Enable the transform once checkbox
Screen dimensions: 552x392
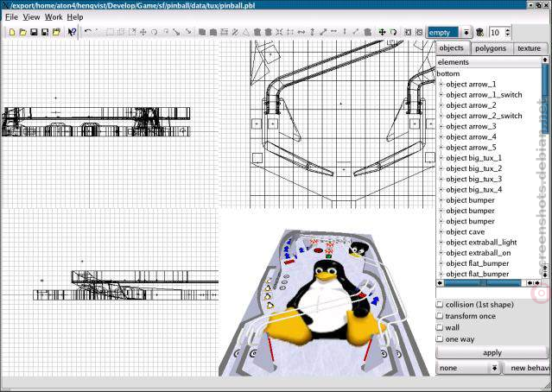pos(440,316)
